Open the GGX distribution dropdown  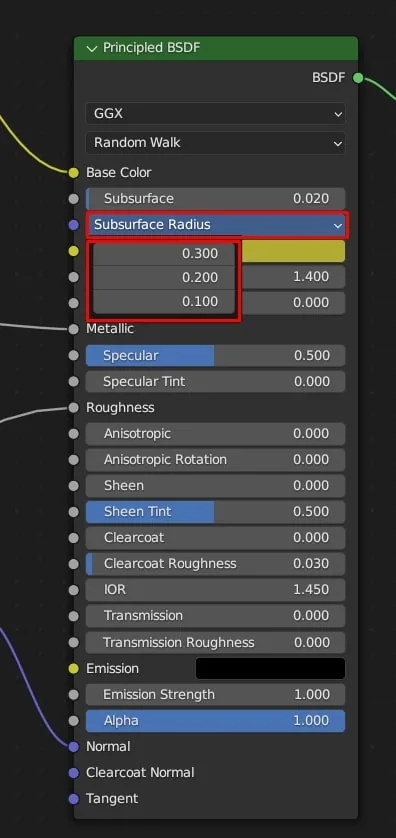(x=215, y=114)
